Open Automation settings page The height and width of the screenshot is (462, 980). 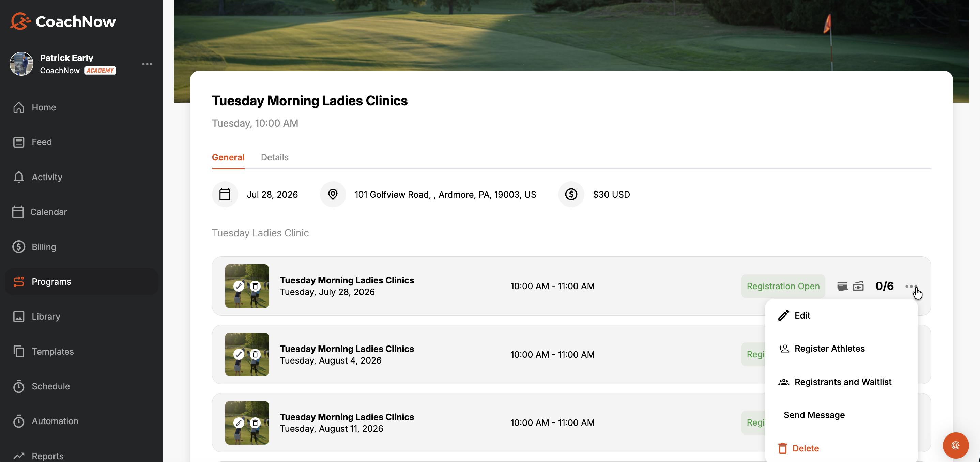click(55, 421)
